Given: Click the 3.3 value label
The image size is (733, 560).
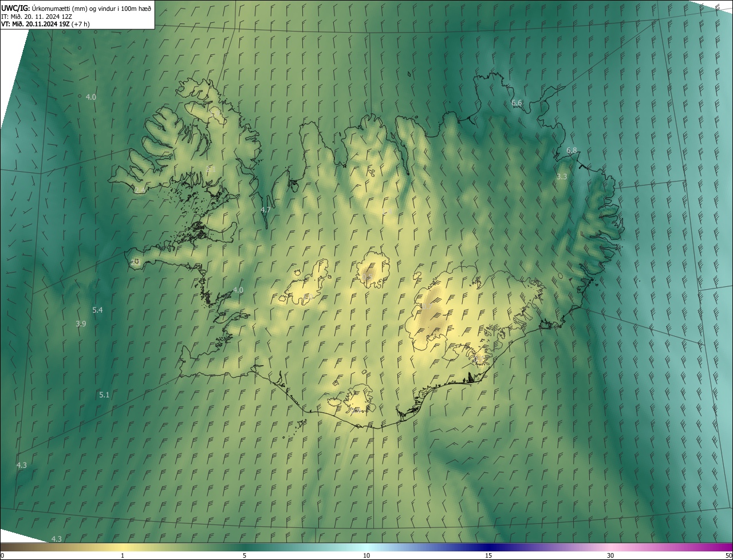Looking at the screenshot, I should (x=562, y=177).
